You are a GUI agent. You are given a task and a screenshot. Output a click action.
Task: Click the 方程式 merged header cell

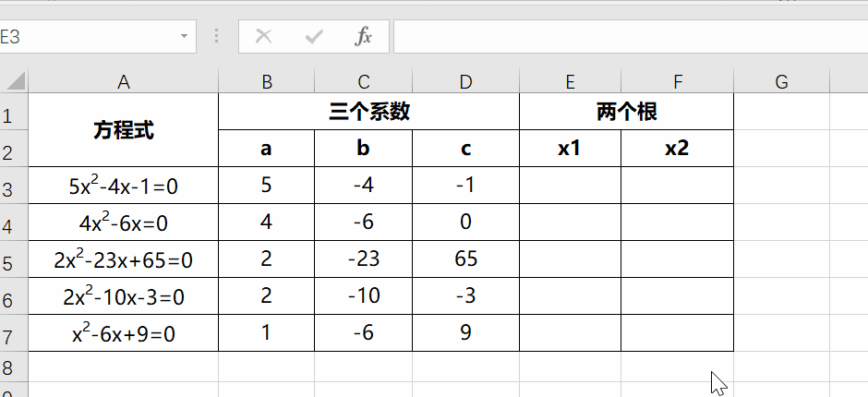click(x=124, y=130)
